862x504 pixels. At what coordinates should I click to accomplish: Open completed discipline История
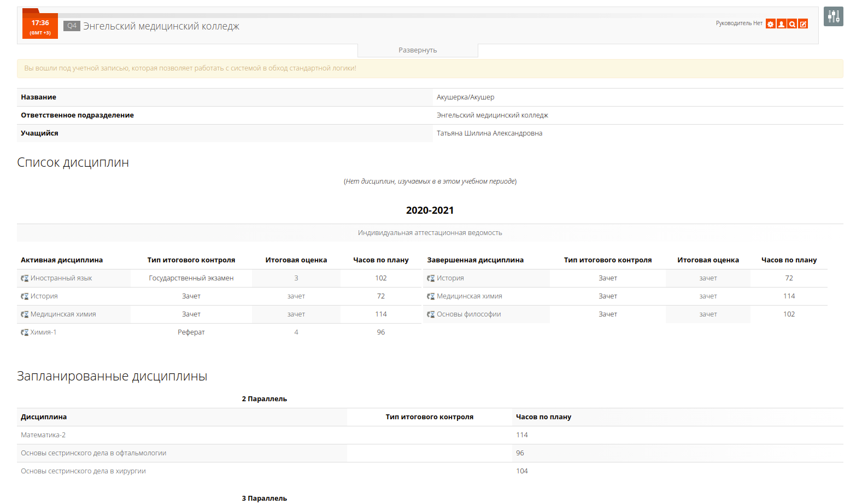450,278
